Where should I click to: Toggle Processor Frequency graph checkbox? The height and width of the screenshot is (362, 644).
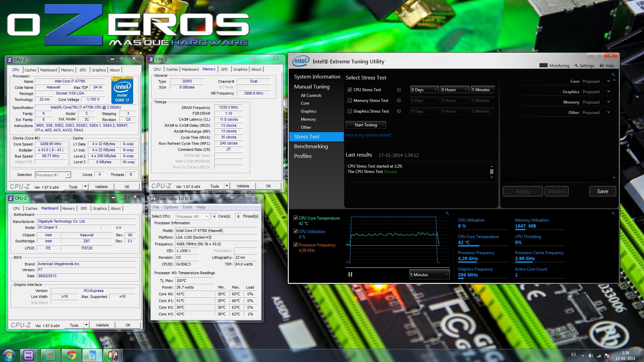tap(296, 245)
